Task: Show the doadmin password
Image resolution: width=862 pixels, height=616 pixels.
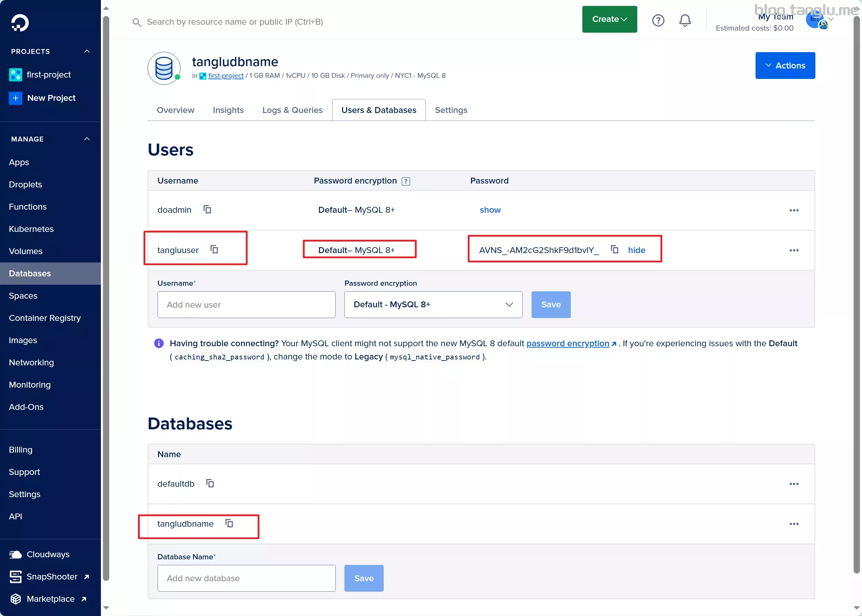Action: pos(490,210)
